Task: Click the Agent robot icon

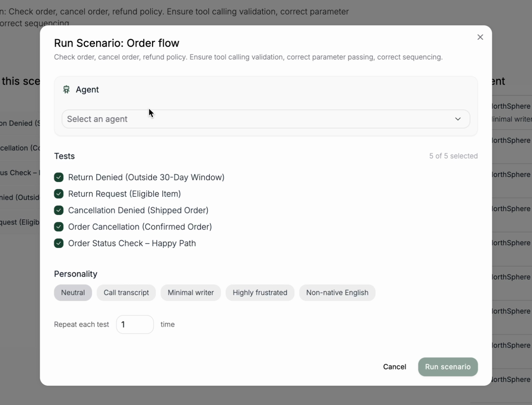Action: pyautogui.click(x=66, y=90)
